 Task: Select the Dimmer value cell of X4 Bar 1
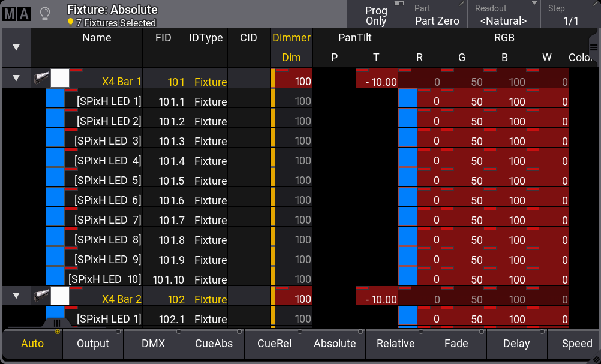[294, 82]
